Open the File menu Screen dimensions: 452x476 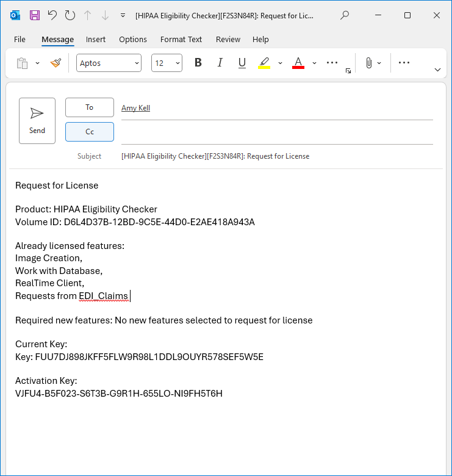coord(20,40)
